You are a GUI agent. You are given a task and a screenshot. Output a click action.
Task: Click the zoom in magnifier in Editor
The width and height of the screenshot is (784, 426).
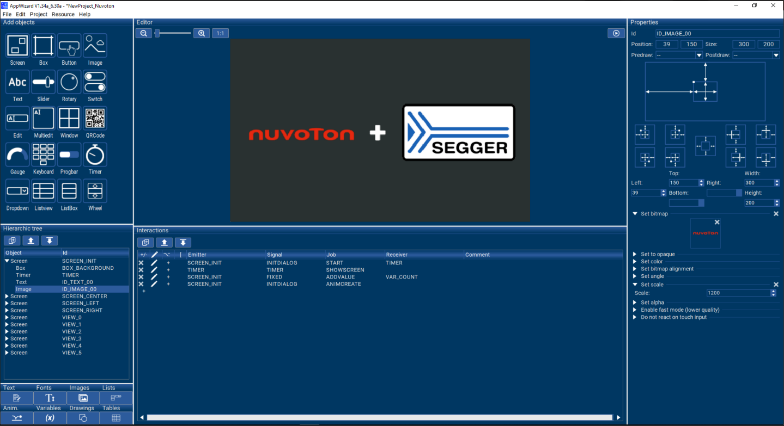(x=202, y=33)
